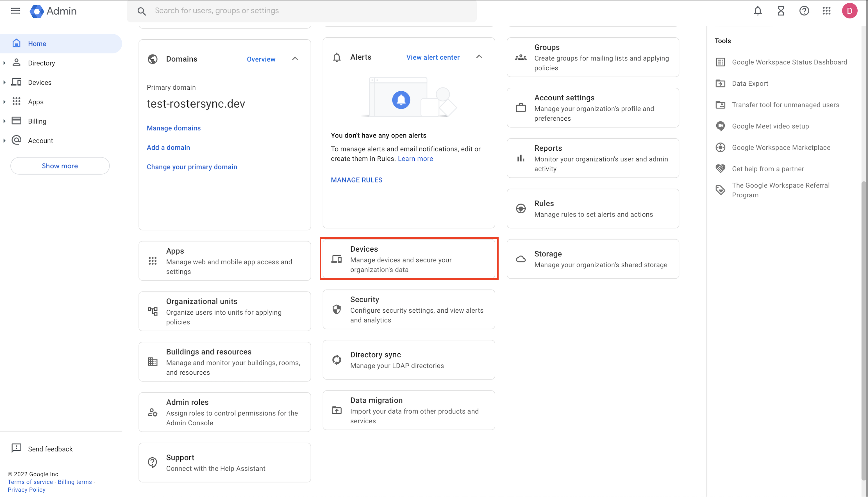The height and width of the screenshot is (497, 868).
Task: Open the Google apps grid launcher
Action: [x=827, y=11]
